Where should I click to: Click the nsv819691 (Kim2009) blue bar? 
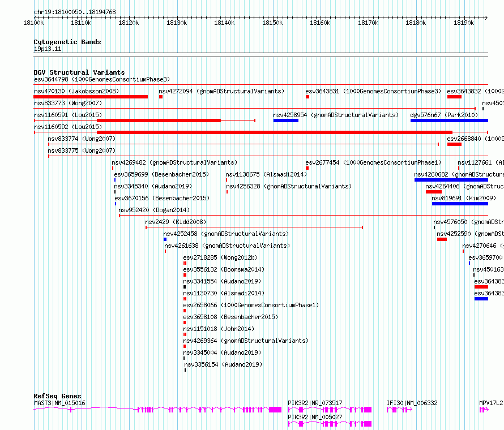[x=460, y=204]
